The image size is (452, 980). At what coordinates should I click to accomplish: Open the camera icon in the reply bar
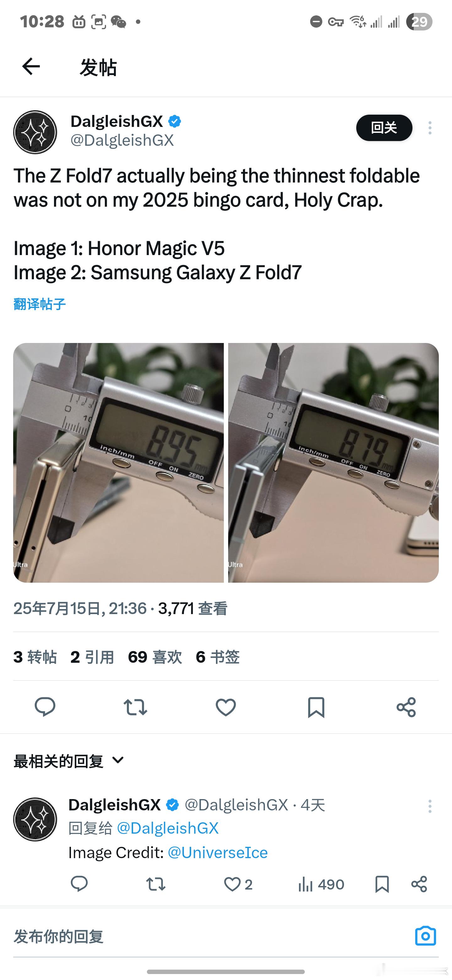425,936
